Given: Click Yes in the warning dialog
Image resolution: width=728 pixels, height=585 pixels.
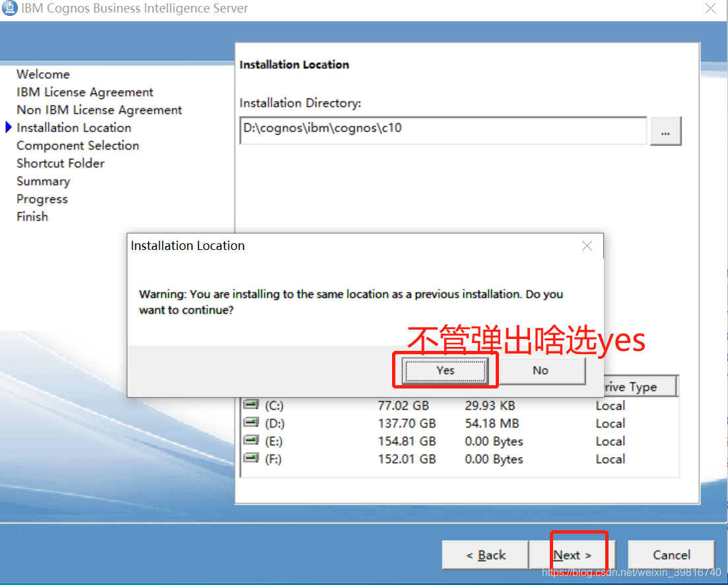Looking at the screenshot, I should tap(446, 370).
